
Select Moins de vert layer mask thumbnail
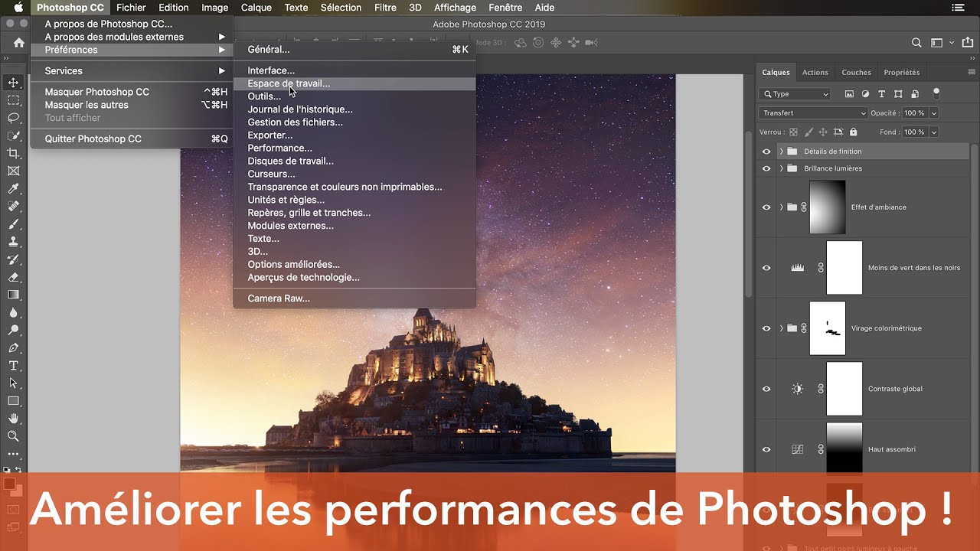(844, 268)
